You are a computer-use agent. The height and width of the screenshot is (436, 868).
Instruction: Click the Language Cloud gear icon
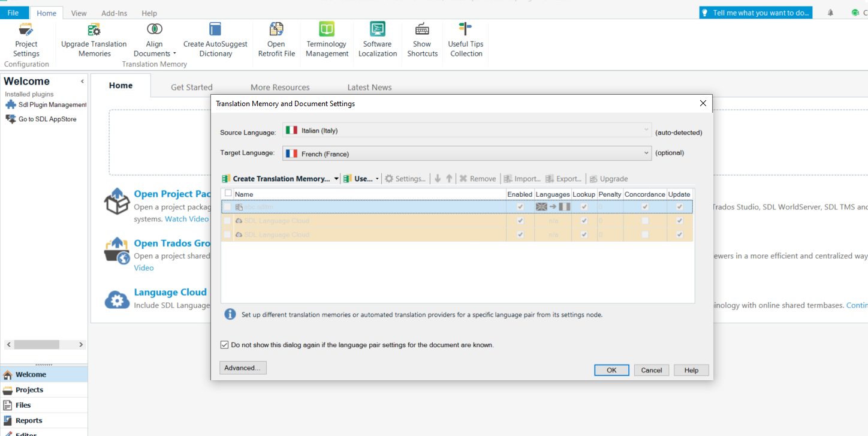coord(117,299)
